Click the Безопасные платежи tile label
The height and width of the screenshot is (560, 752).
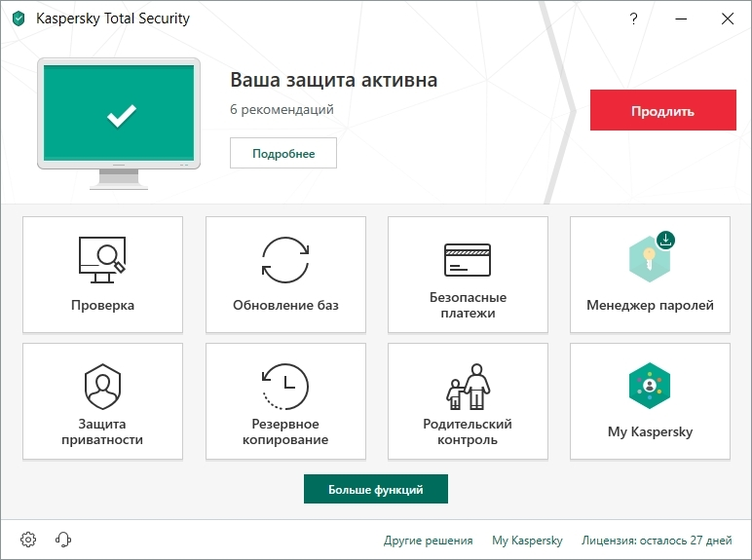[468, 305]
